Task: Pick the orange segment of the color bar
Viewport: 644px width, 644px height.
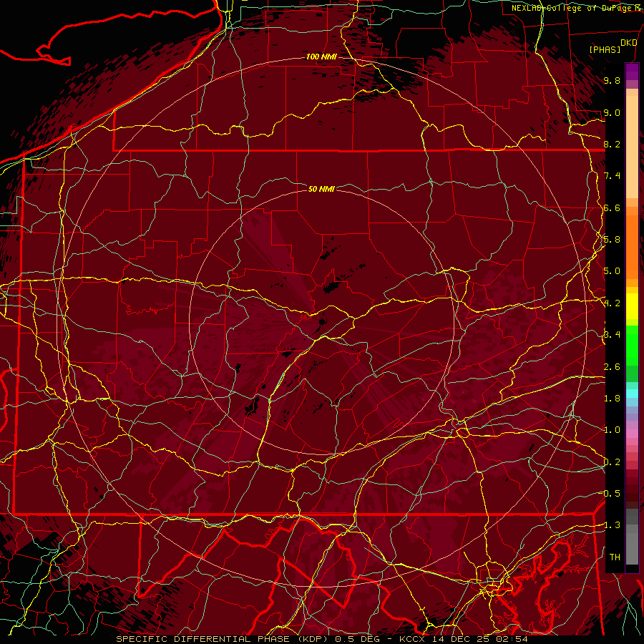Action: coord(632,246)
